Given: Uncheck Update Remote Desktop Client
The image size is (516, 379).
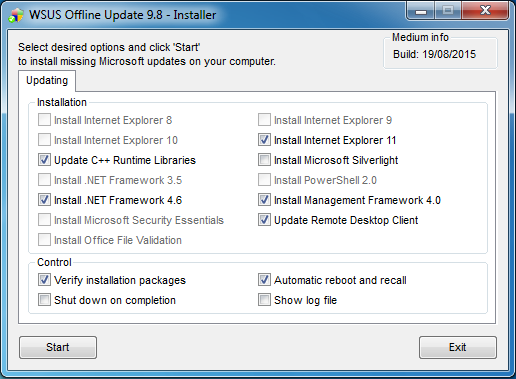Looking at the screenshot, I should 264,220.
